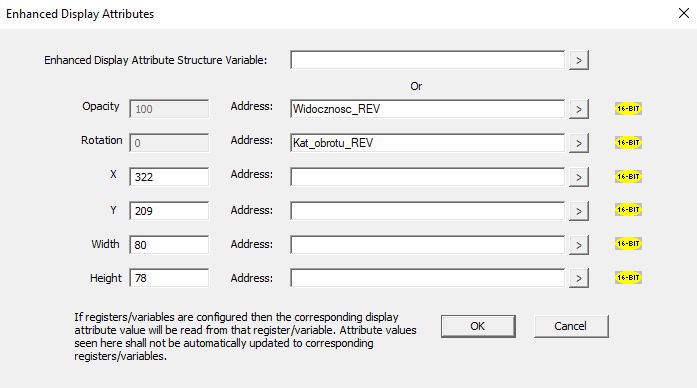Browse address for the Height attribute
697x388 pixels.
pyautogui.click(x=579, y=278)
